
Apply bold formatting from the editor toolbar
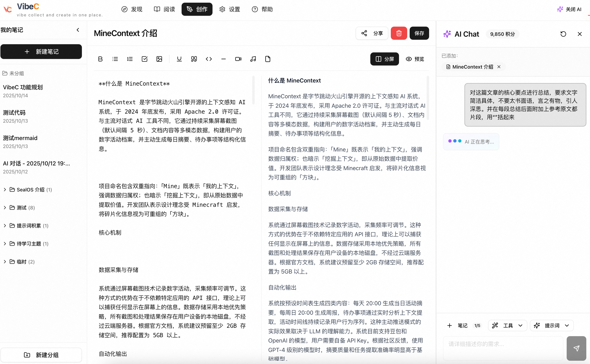pyautogui.click(x=100, y=59)
